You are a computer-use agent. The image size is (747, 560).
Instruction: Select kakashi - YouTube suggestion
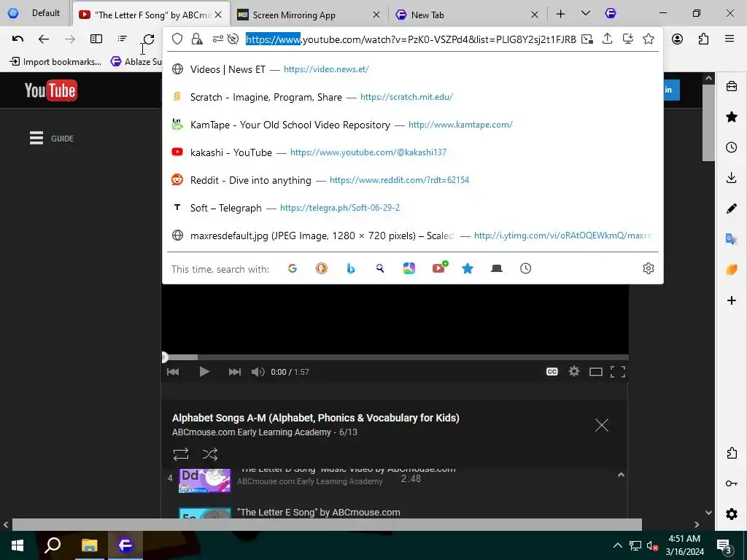point(413,152)
